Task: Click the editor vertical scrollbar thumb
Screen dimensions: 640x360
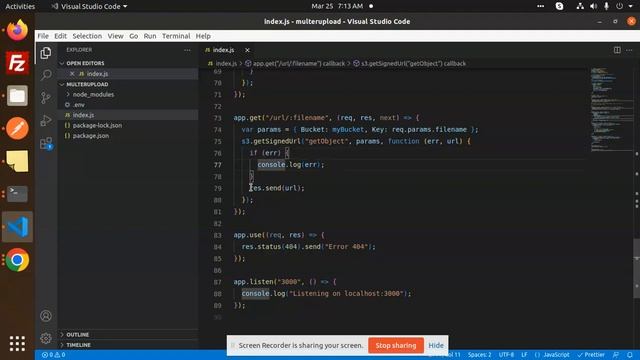Action: [x=637, y=269]
